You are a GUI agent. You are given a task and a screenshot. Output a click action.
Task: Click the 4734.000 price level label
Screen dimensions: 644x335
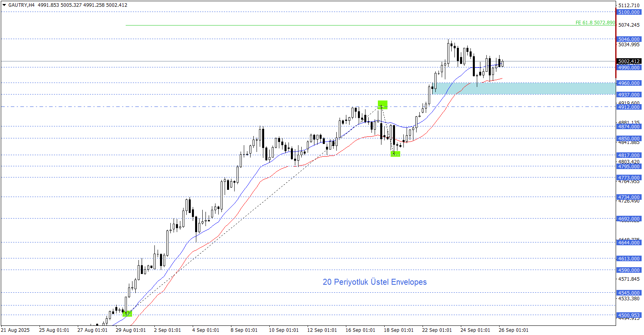[x=629, y=197]
